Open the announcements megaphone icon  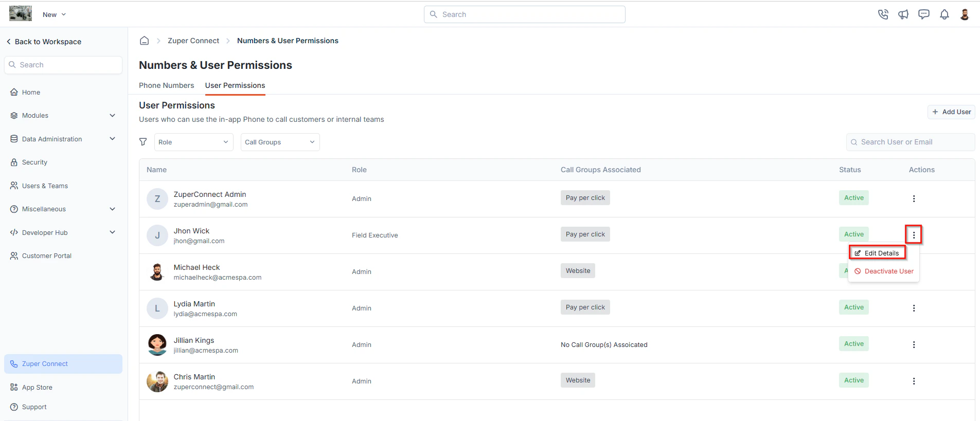(903, 14)
